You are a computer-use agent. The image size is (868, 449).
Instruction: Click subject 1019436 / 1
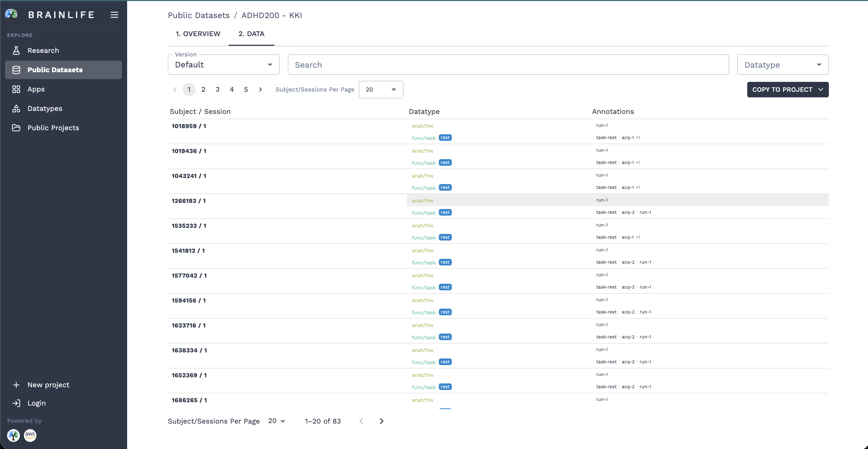tap(189, 151)
